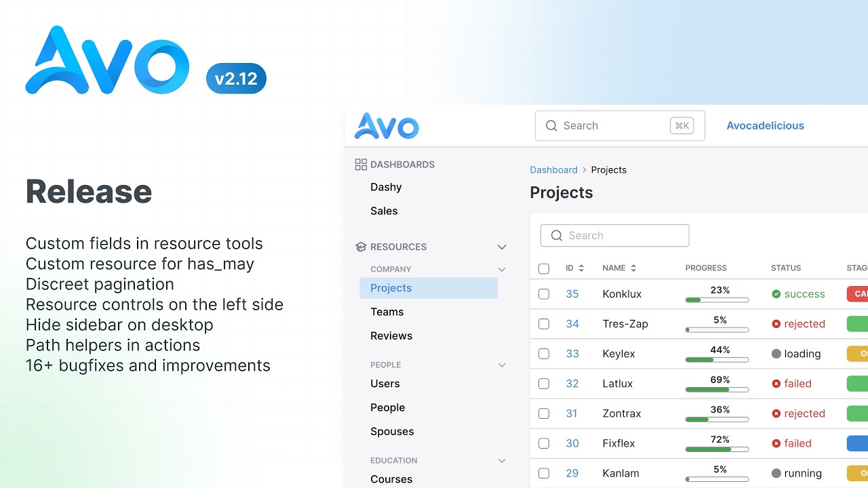
Task: Click the STATUS column header
Action: click(x=786, y=268)
